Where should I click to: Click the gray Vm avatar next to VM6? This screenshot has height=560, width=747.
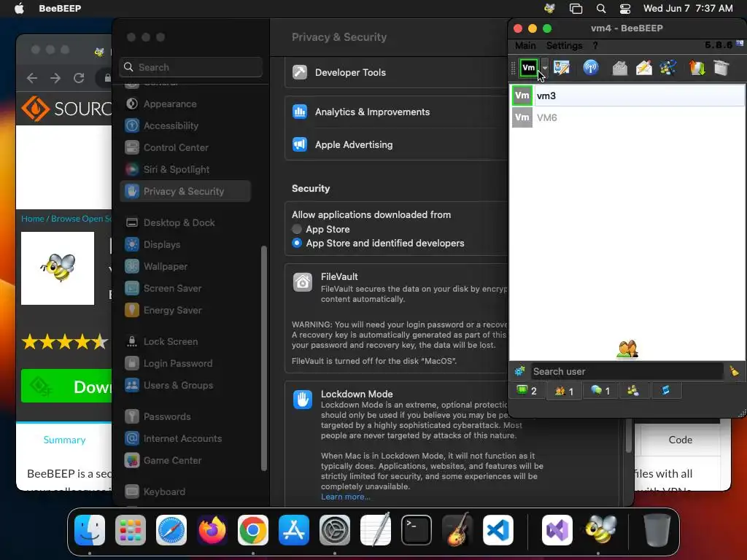[522, 117]
